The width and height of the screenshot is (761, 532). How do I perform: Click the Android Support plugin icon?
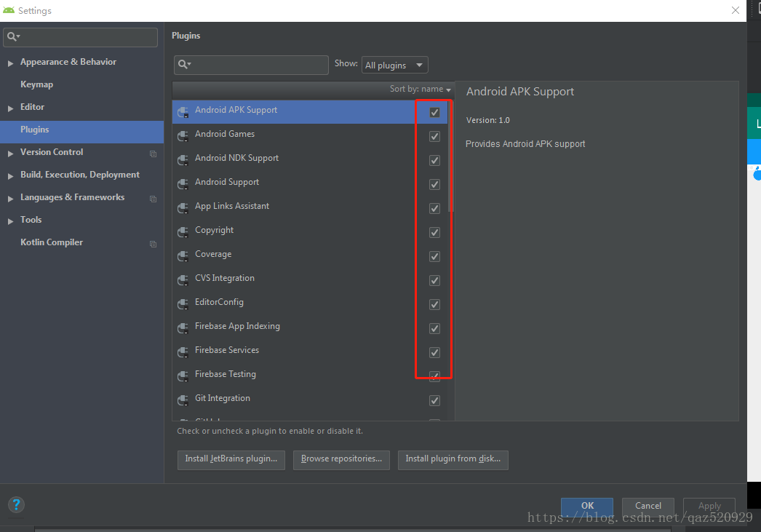pos(183,184)
